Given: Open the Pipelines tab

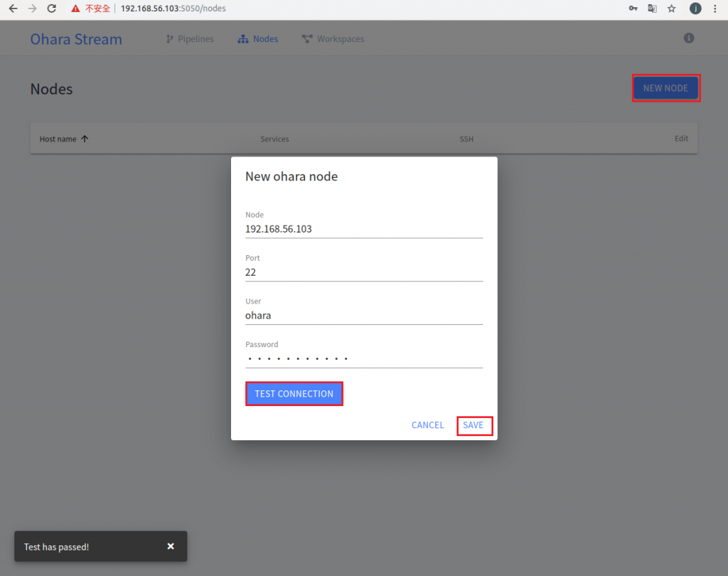Looking at the screenshot, I should (190, 39).
